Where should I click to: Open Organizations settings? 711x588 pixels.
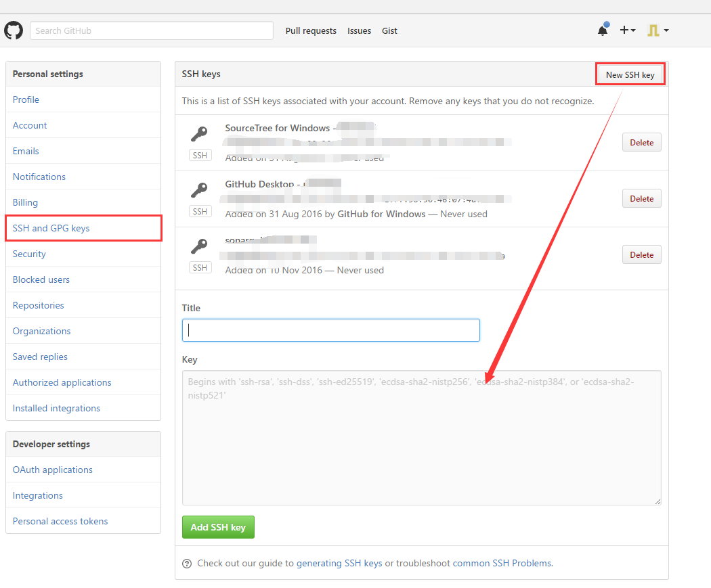coord(83,331)
